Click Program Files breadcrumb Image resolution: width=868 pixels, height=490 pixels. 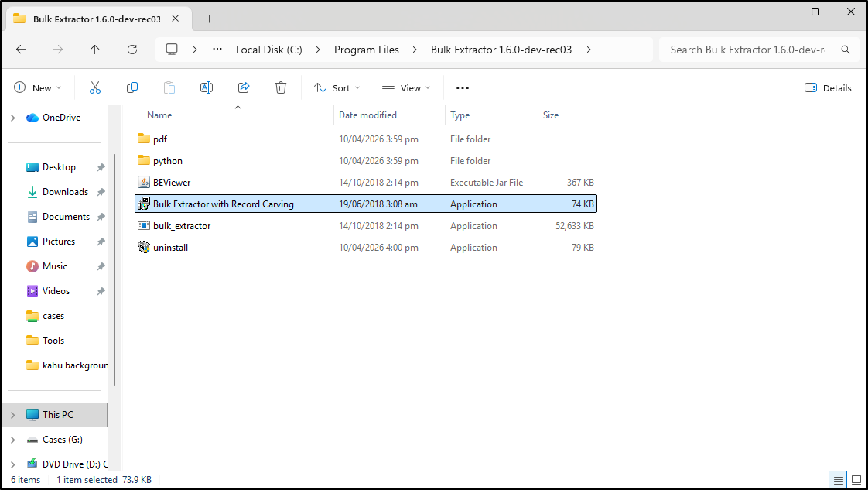coord(367,50)
